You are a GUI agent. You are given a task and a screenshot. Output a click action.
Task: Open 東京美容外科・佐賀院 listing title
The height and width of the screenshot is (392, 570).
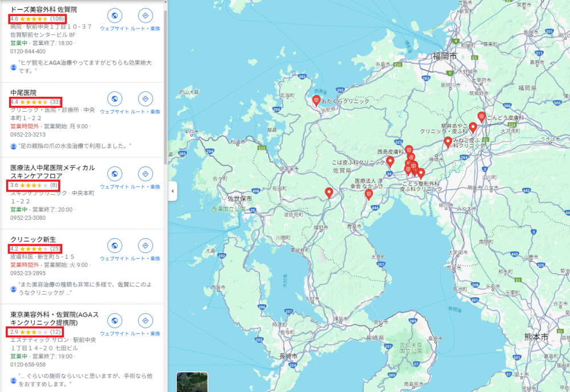tap(55, 318)
